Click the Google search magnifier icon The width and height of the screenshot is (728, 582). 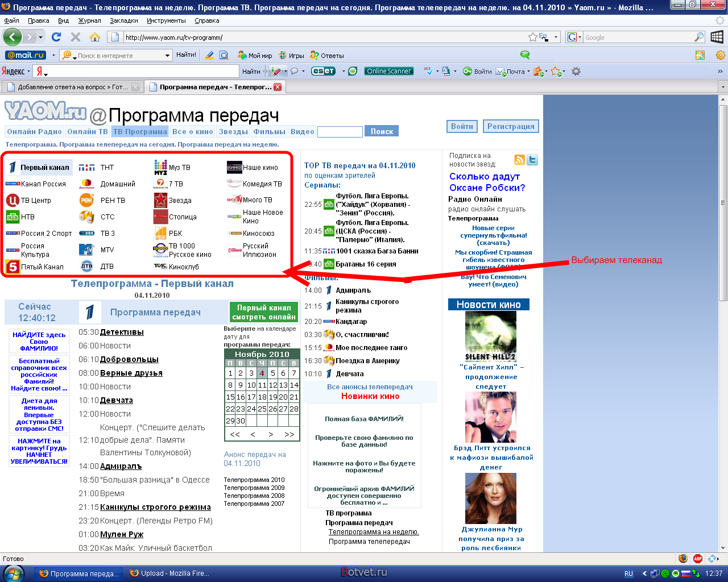(x=699, y=37)
